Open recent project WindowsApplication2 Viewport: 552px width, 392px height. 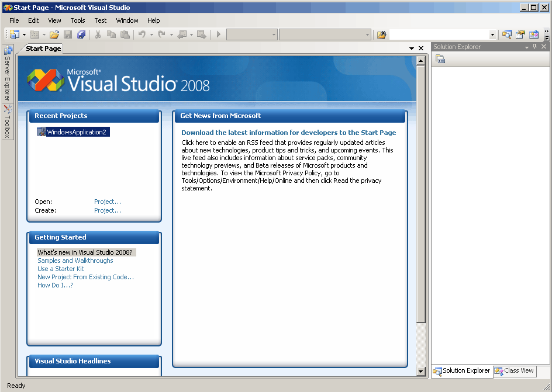[73, 132]
